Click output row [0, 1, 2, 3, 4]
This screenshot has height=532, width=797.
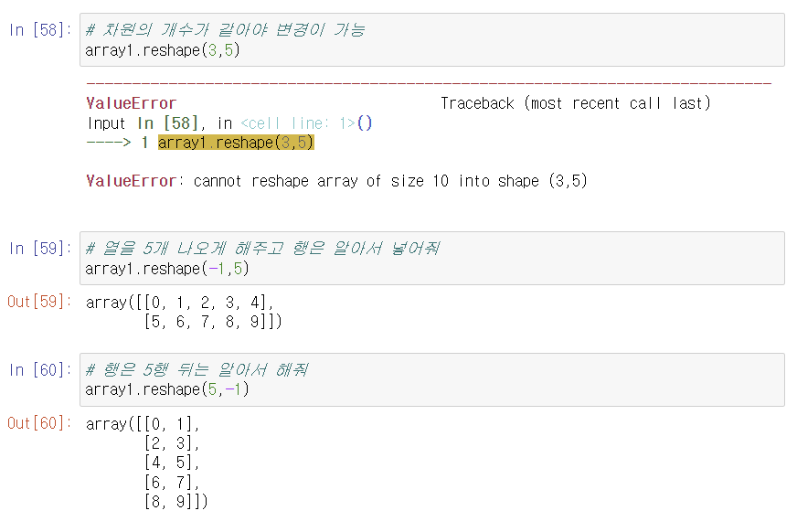point(209,303)
